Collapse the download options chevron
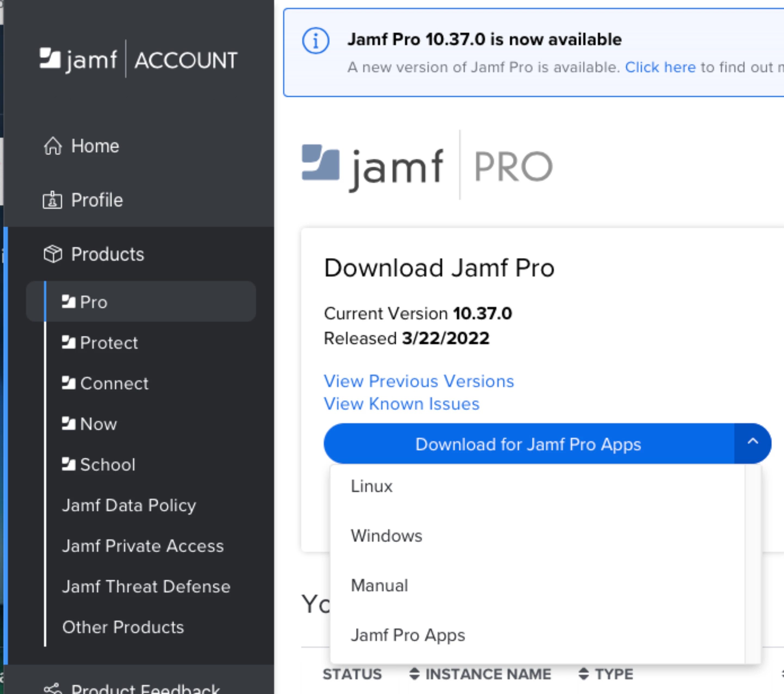This screenshot has width=784, height=694. pyautogui.click(x=752, y=443)
